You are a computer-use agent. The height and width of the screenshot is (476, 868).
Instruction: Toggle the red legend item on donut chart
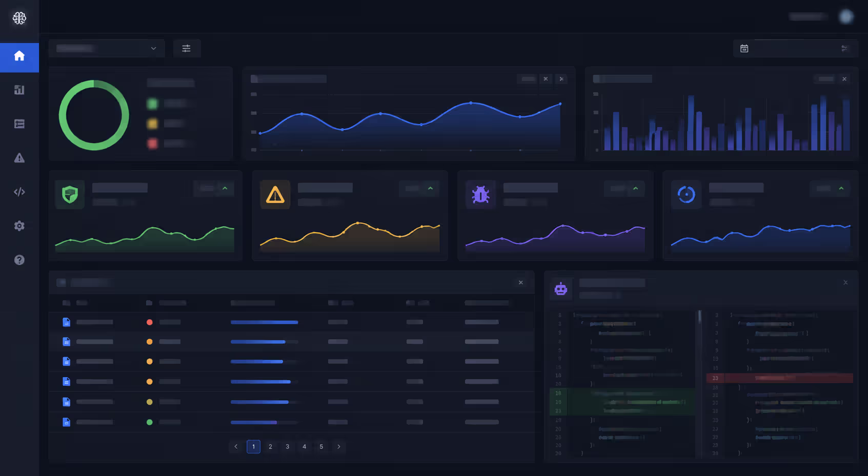152,143
